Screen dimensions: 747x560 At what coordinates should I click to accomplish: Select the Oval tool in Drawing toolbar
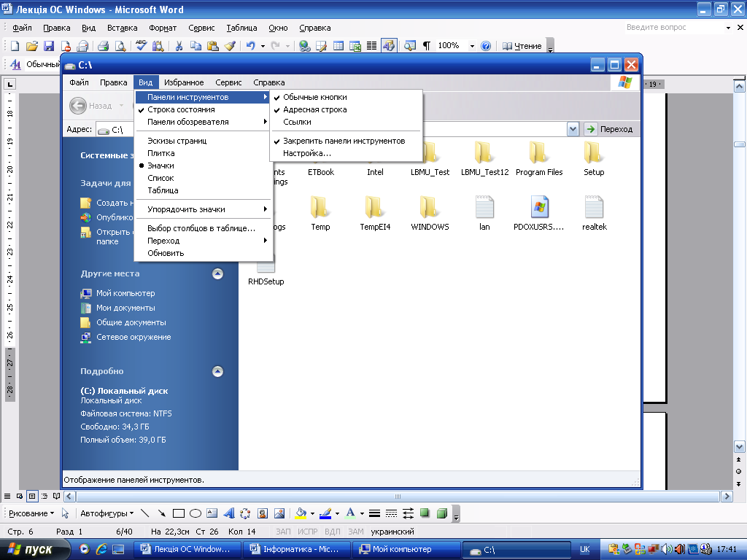pyautogui.click(x=196, y=513)
